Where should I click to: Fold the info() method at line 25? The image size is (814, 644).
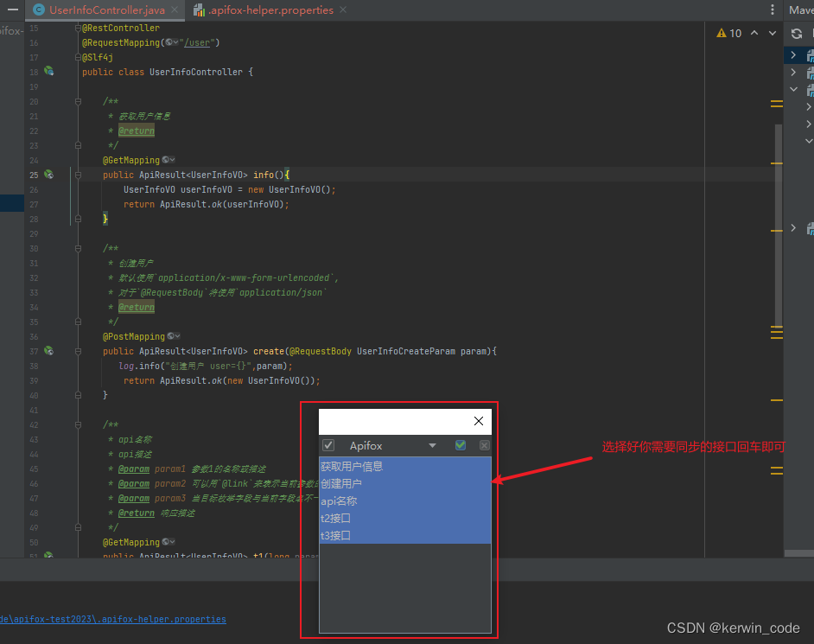78,175
